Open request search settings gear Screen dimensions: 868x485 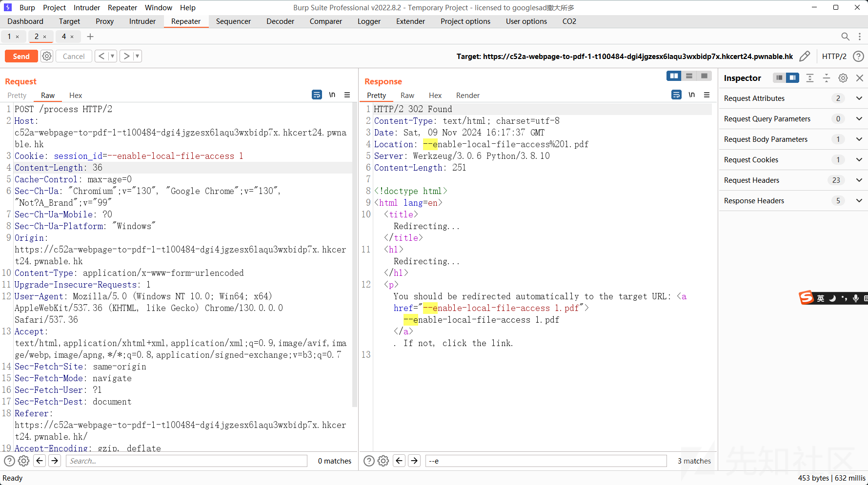tap(23, 461)
